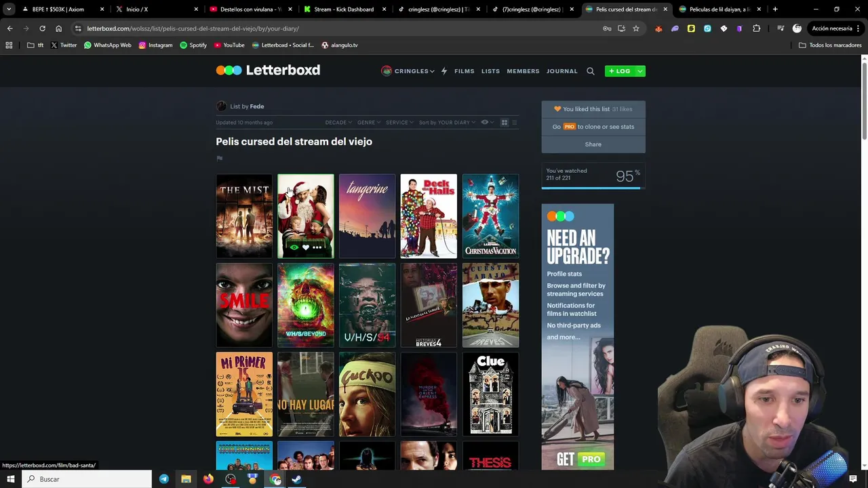The width and height of the screenshot is (868, 488).
Task: Open the Chrome extensions puzzle icon
Action: pyautogui.click(x=757, y=28)
